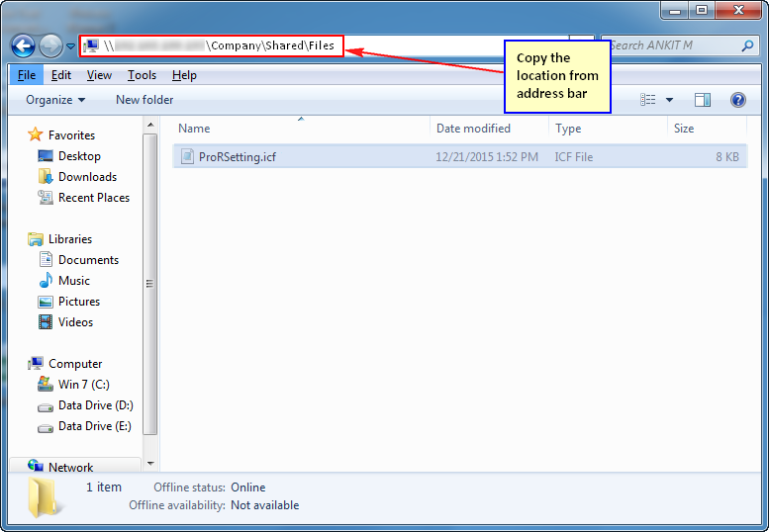Image resolution: width=769 pixels, height=532 pixels.
Task: Click the Change your view icon
Action: coord(648,100)
